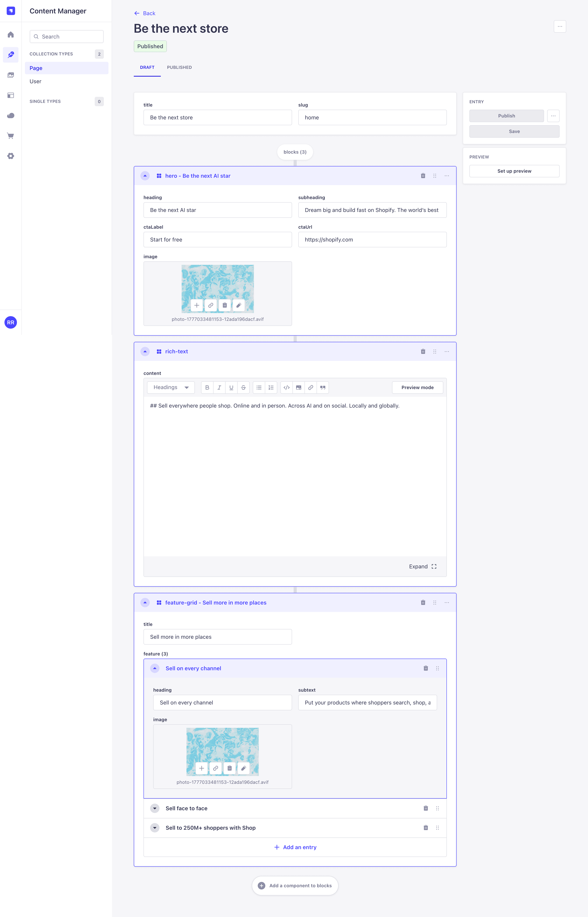
Task: Delete the feature-grid block with trash icon
Action: 423,603
